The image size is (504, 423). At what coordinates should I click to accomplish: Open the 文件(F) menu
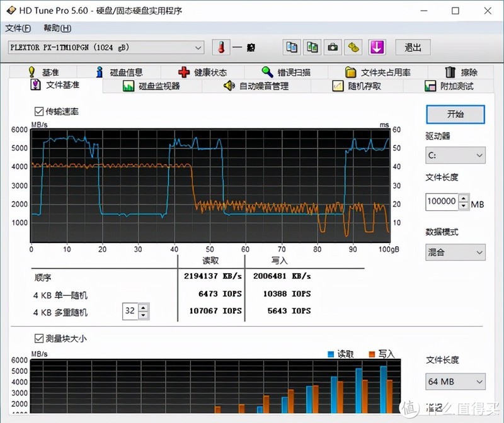(x=17, y=28)
